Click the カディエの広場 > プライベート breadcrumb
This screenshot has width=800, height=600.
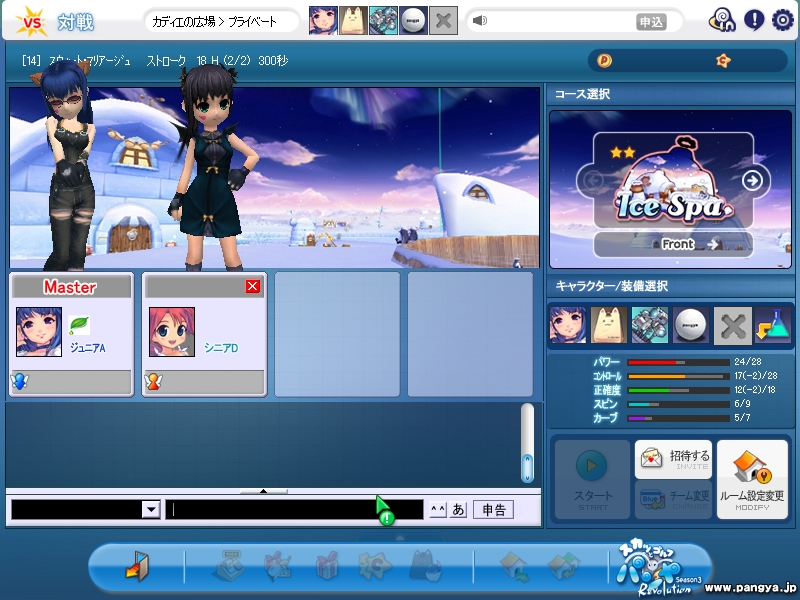(214, 22)
